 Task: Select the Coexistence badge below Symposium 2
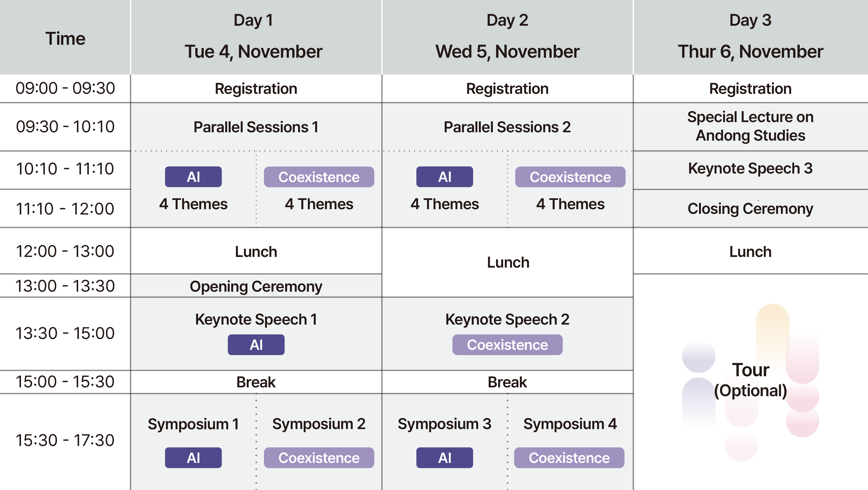[319, 458]
